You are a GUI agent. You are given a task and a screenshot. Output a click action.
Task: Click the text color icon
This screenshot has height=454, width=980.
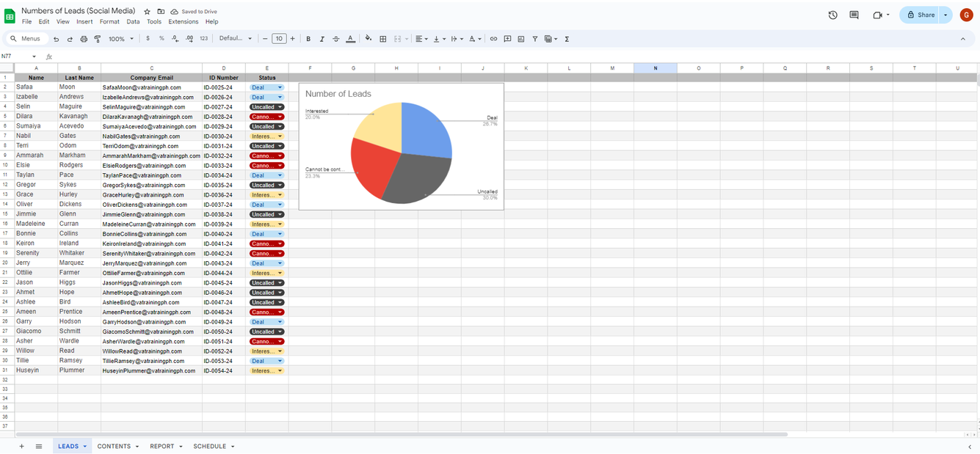click(350, 39)
